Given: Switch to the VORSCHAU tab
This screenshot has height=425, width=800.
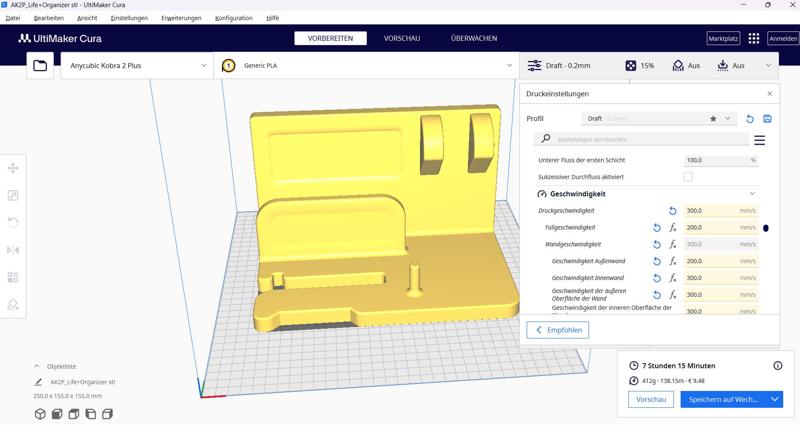Looking at the screenshot, I should pos(402,38).
